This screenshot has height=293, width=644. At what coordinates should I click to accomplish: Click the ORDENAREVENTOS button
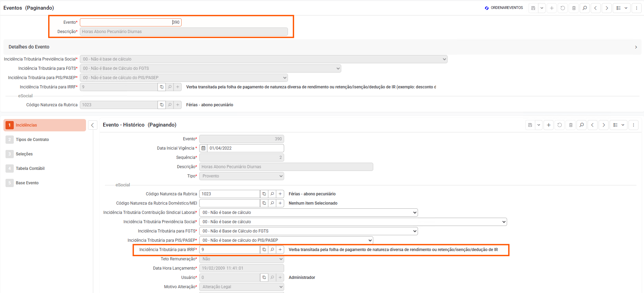504,8
